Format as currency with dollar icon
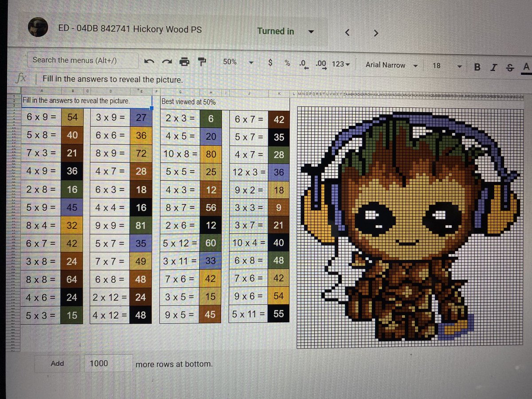This screenshot has height=399, width=532. 270,63
